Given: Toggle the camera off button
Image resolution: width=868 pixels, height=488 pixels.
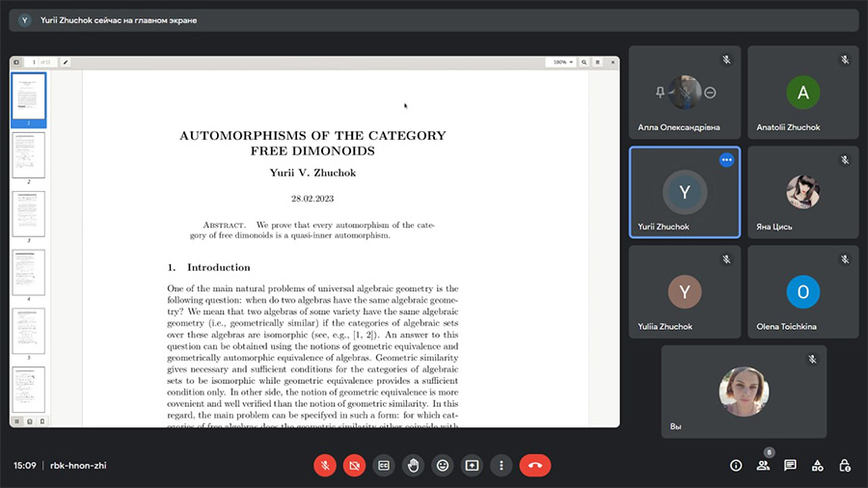Looking at the screenshot, I should pyautogui.click(x=354, y=465).
